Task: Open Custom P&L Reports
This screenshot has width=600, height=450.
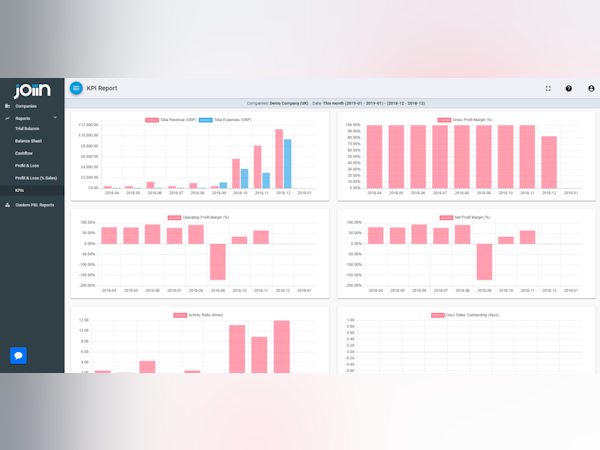Action: point(34,205)
